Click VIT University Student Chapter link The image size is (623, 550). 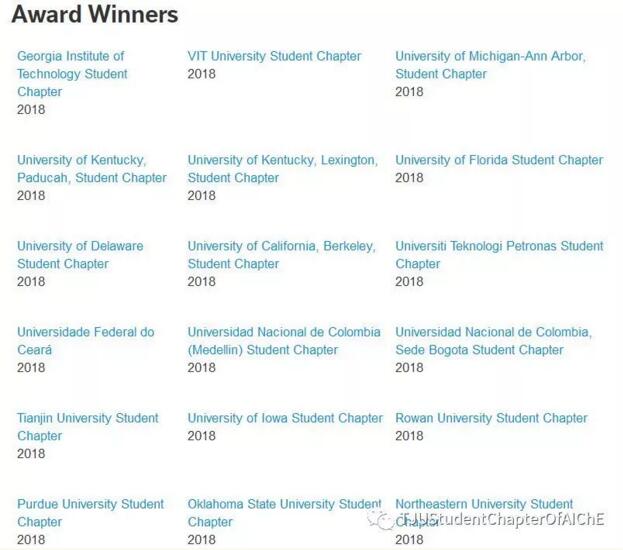pos(274,56)
